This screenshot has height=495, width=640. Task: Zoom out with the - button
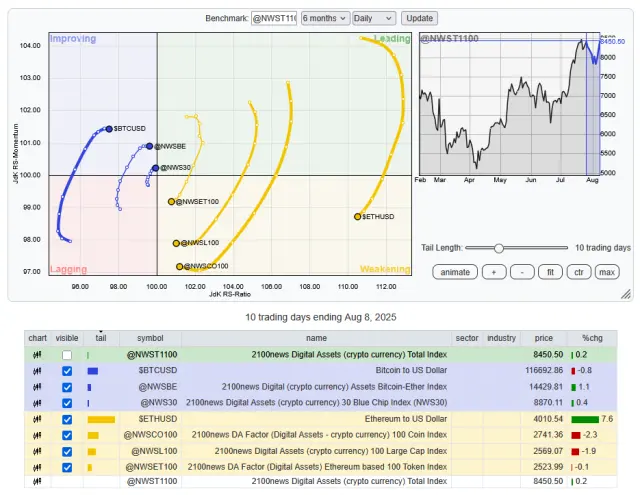[522, 272]
